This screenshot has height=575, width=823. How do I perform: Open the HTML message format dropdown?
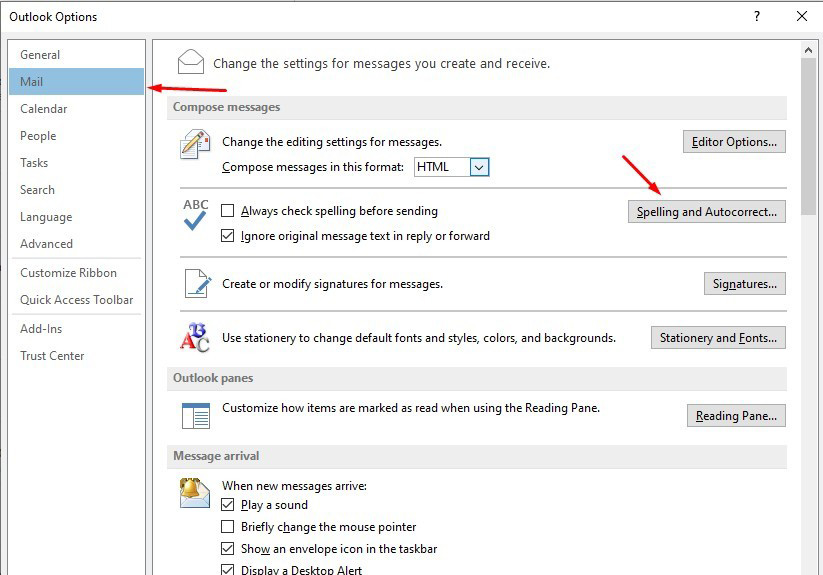point(479,167)
